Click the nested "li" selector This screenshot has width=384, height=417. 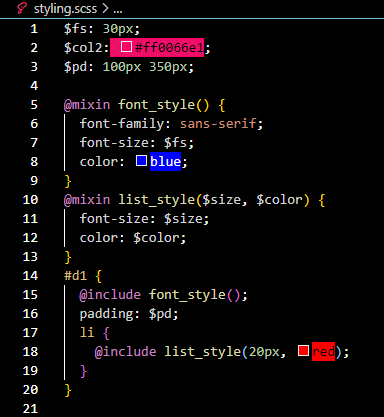pos(87,333)
